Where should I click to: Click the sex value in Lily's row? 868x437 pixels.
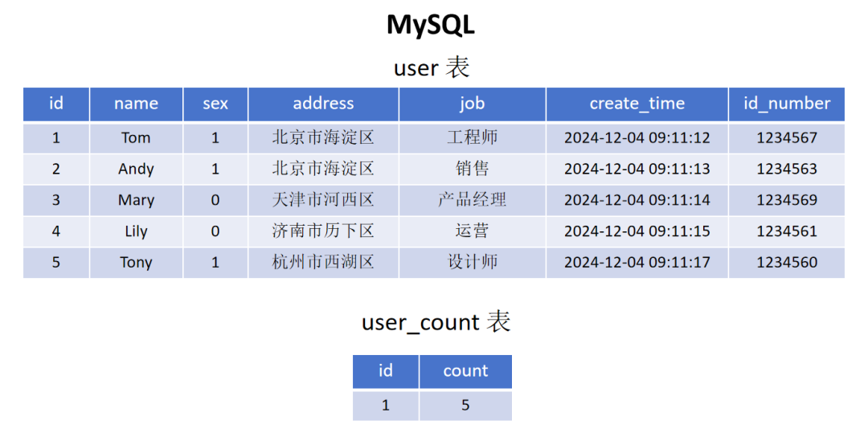215,231
